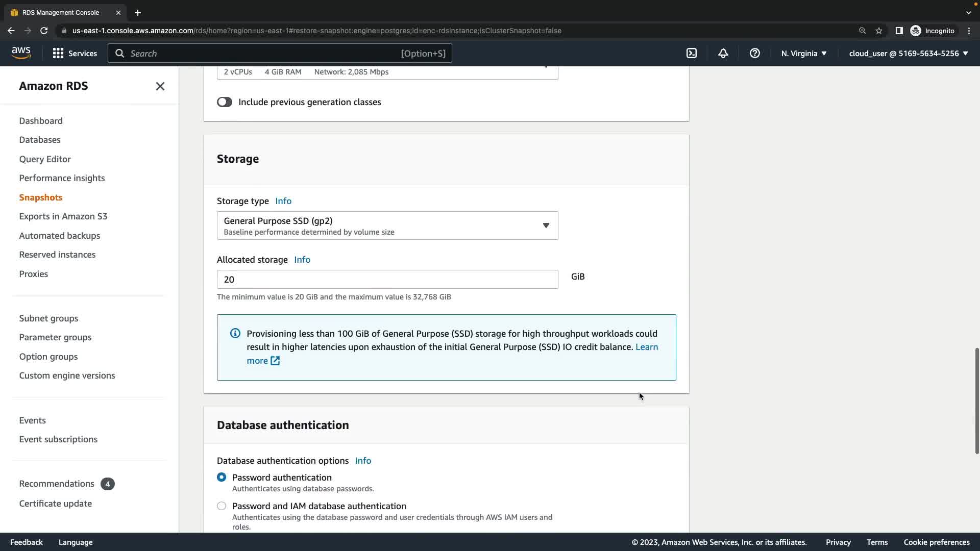Open Parameter groups in sidebar
This screenshot has width=980, height=551.
click(55, 337)
